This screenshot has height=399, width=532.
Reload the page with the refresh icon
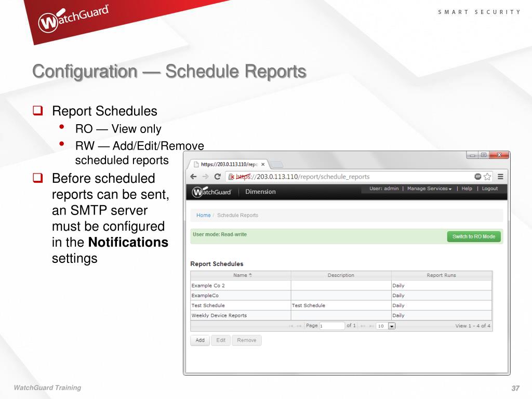click(218, 177)
